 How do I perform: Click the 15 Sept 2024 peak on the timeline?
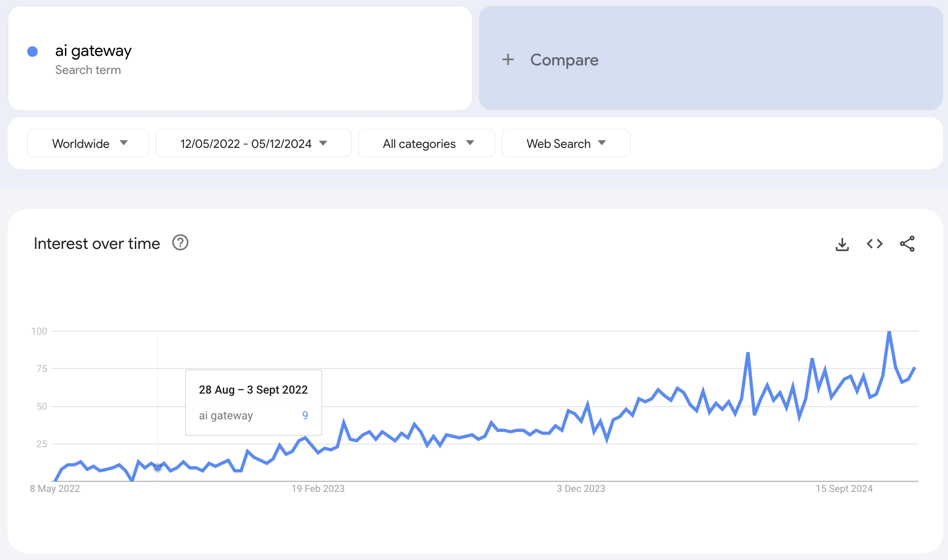[887, 330]
